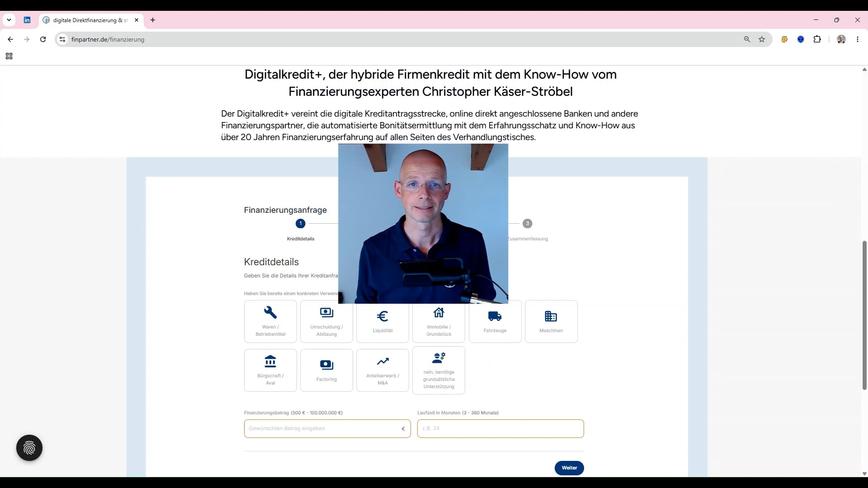Click the browser back arrow
The image size is (868, 488).
pyautogui.click(x=10, y=39)
